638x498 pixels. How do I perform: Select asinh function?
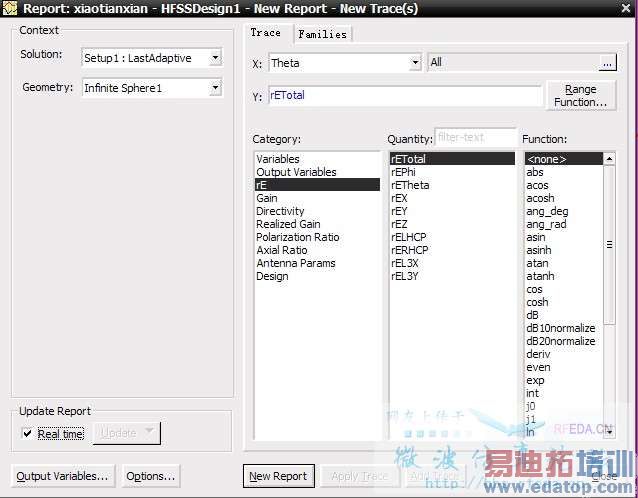tap(564, 250)
